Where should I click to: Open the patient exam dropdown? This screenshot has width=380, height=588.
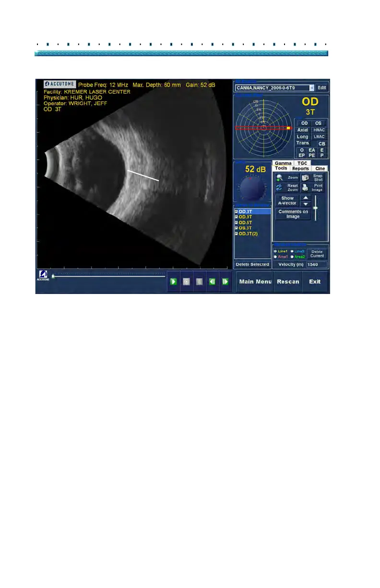[311, 88]
